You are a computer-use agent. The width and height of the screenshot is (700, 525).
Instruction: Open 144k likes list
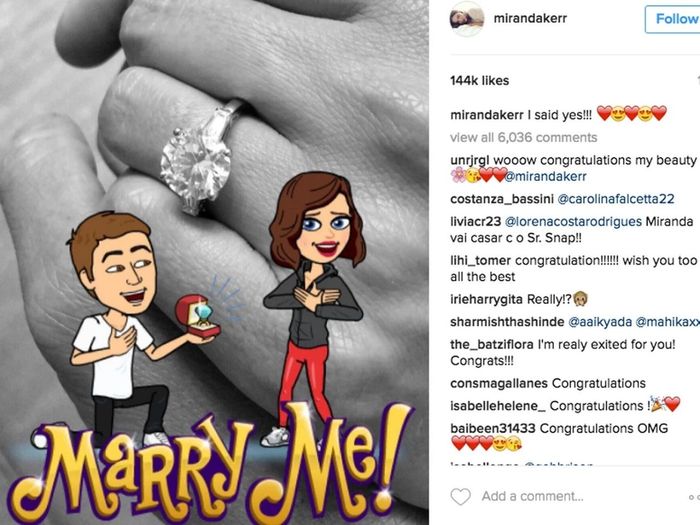[x=479, y=81]
